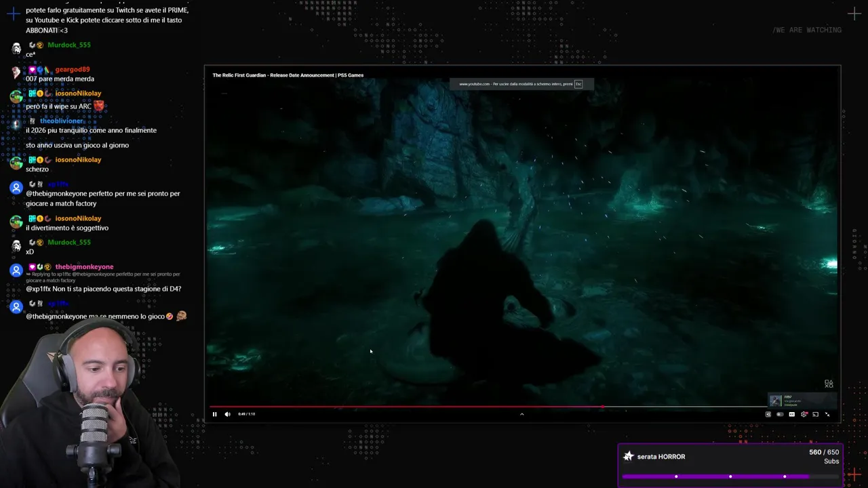Toggle the autoplay switch in player
868x488 pixels.
pyautogui.click(x=780, y=414)
